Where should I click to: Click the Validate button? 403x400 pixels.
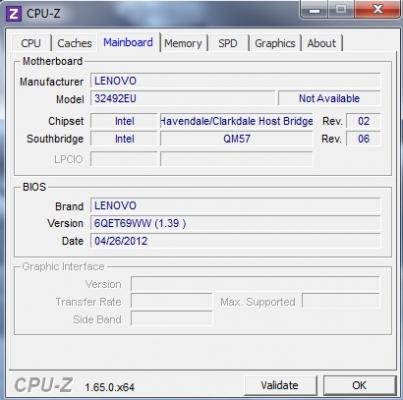[280, 385]
